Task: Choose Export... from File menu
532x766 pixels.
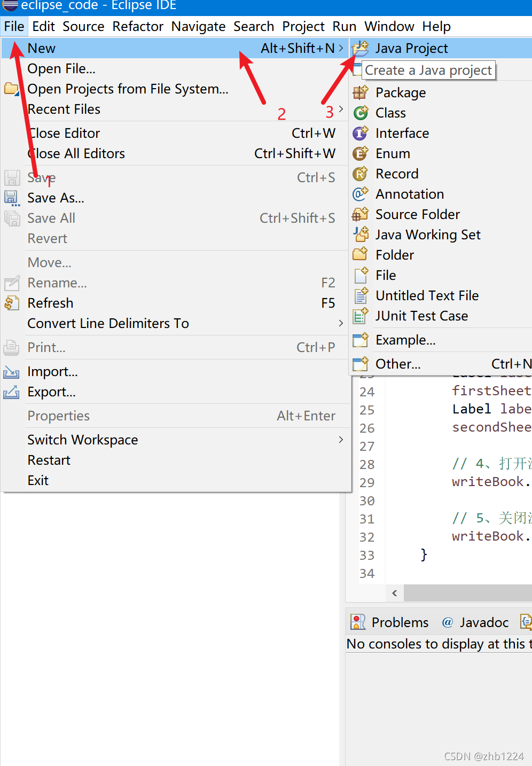Action: (175, 392)
